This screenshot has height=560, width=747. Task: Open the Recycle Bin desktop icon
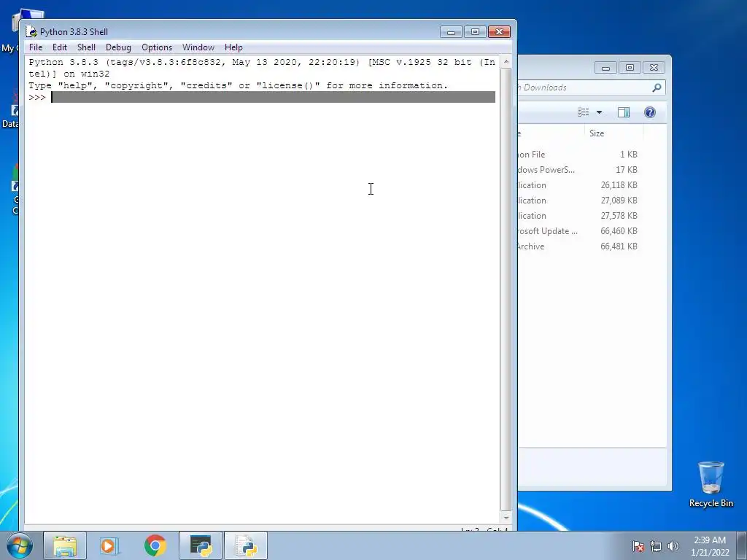tap(711, 484)
